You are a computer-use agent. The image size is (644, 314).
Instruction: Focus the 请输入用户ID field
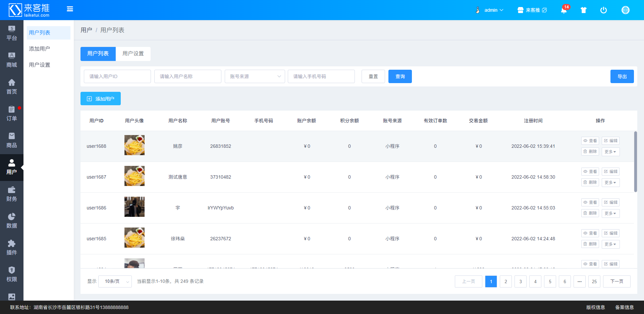117,76
